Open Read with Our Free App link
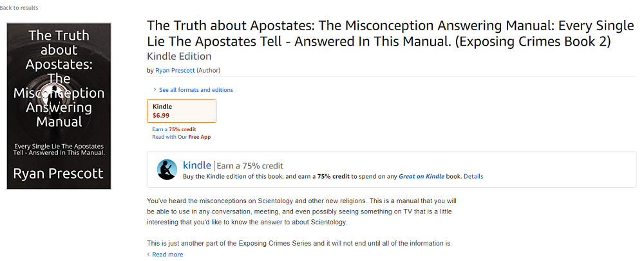This screenshot has width=644, height=261. [181, 137]
